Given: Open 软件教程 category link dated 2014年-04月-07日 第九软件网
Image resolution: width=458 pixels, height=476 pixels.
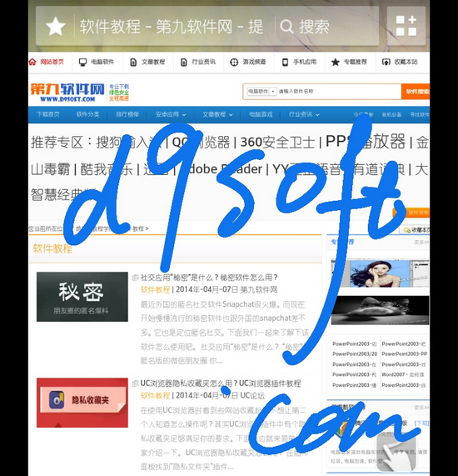Looking at the screenshot, I should (155, 289).
